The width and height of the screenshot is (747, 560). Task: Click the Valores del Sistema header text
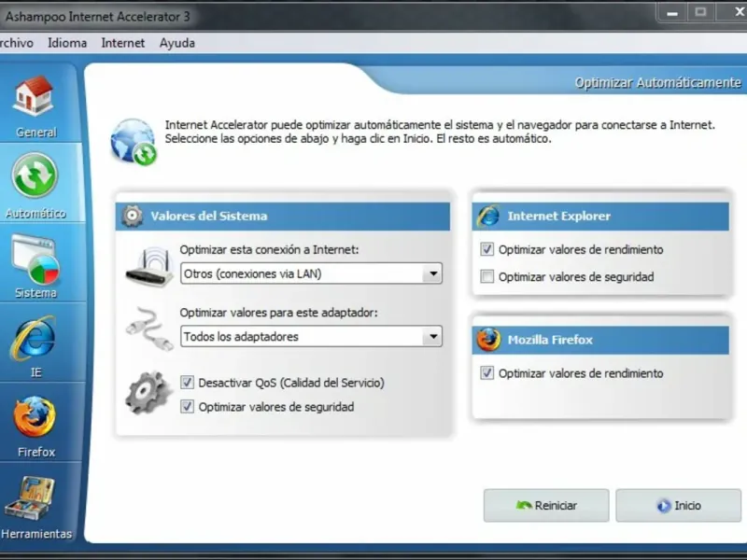tap(209, 217)
